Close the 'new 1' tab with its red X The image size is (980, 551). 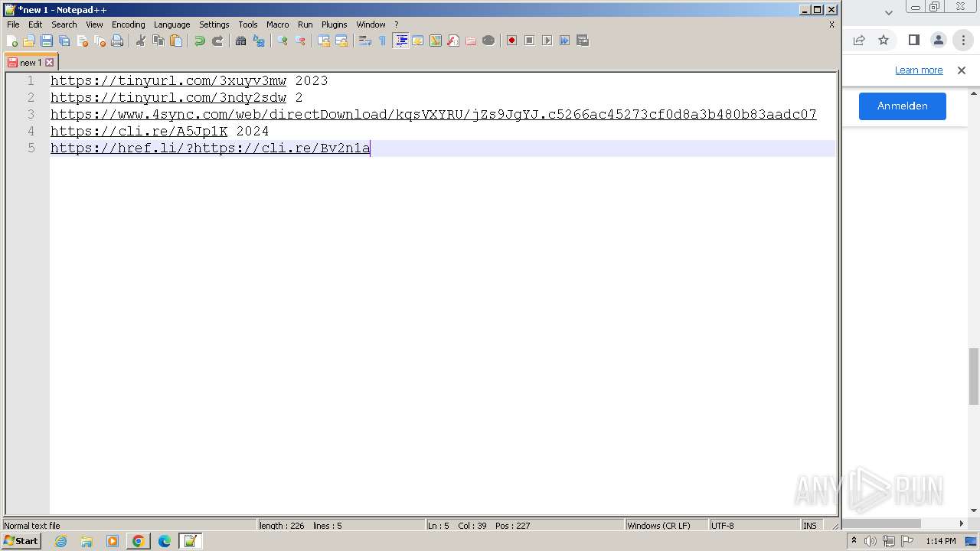pyautogui.click(x=50, y=63)
